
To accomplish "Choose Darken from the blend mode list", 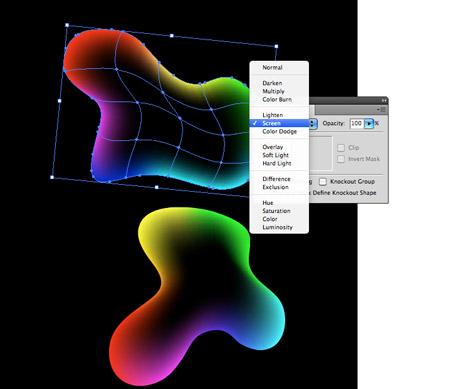I will click(x=272, y=83).
